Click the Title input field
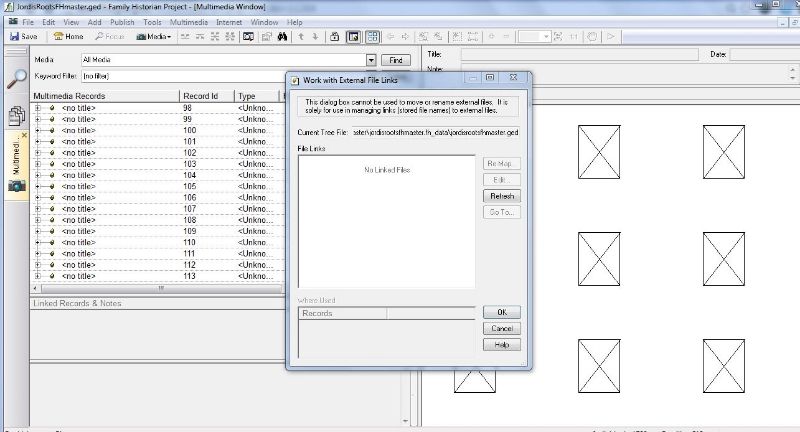Screen dimensions: 800x432 570,54
